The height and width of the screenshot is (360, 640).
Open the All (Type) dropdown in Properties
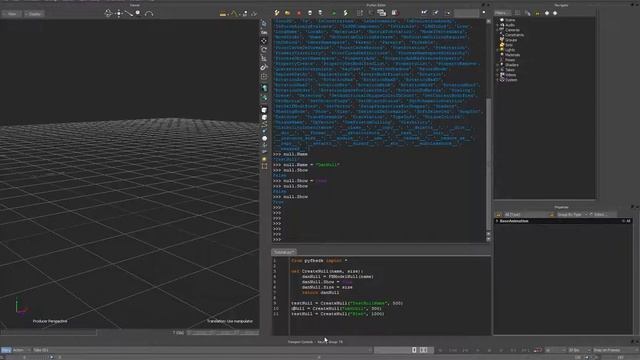tap(525, 214)
